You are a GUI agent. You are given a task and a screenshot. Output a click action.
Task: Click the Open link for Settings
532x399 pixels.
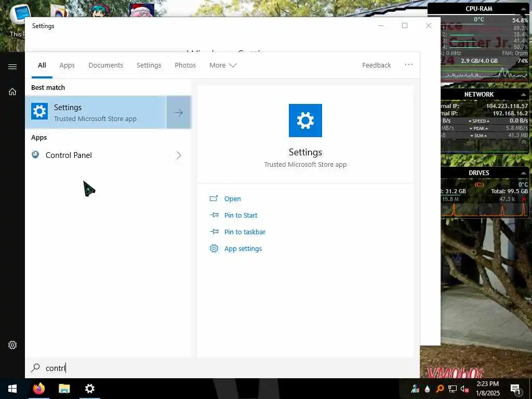point(232,199)
